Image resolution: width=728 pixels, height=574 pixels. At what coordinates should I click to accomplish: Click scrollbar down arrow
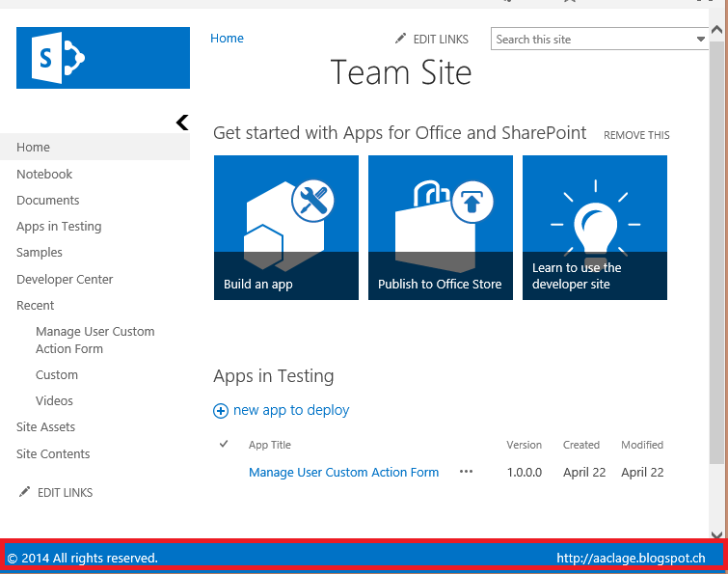point(716,535)
